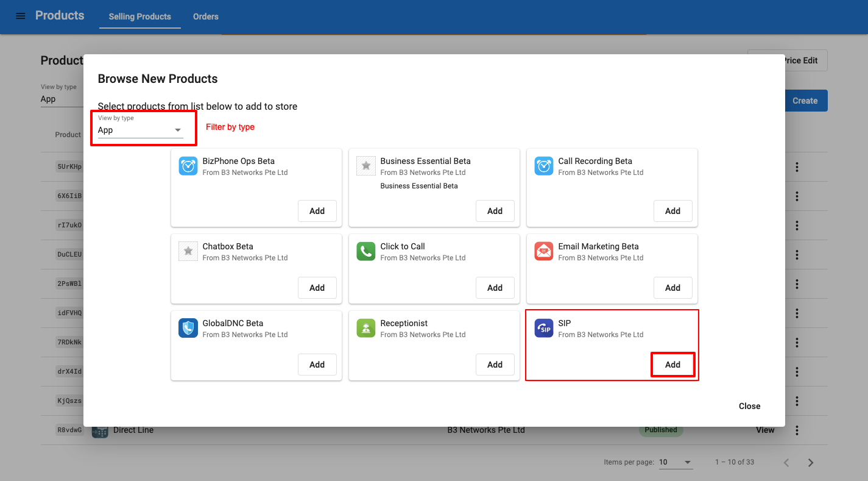Click the BizPhone Ops Beta app icon
868x481 pixels.
pos(188,166)
